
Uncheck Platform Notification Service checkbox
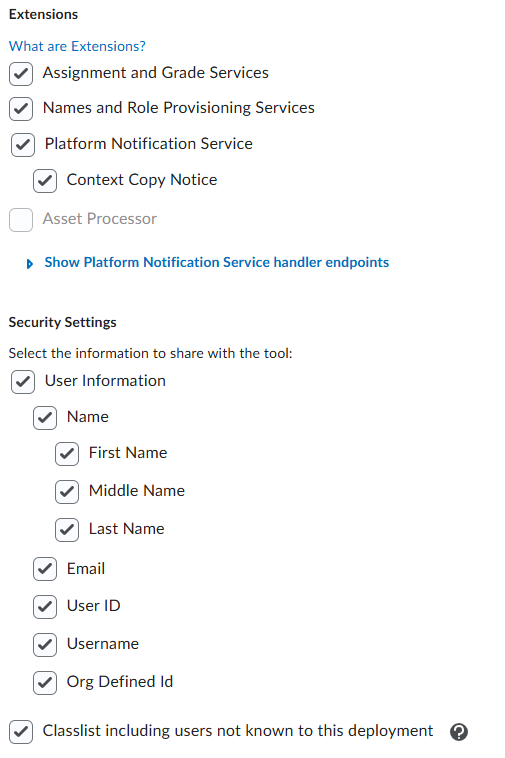[23, 145]
